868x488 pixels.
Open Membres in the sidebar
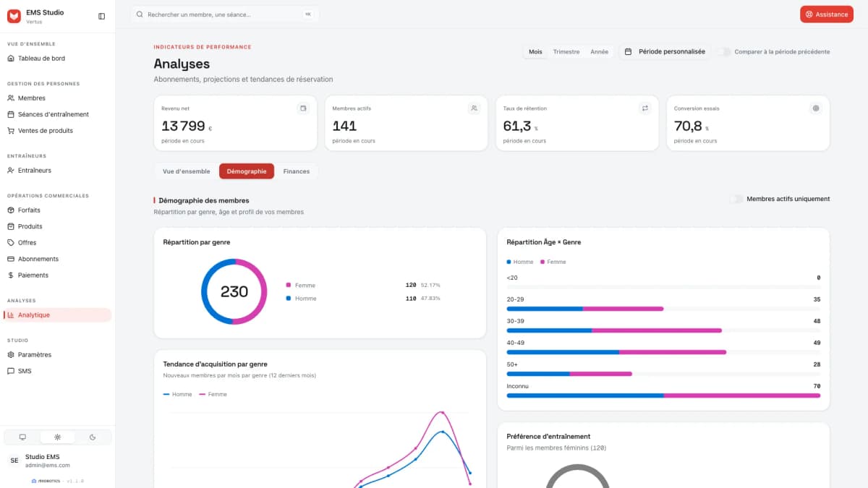tap(57, 98)
